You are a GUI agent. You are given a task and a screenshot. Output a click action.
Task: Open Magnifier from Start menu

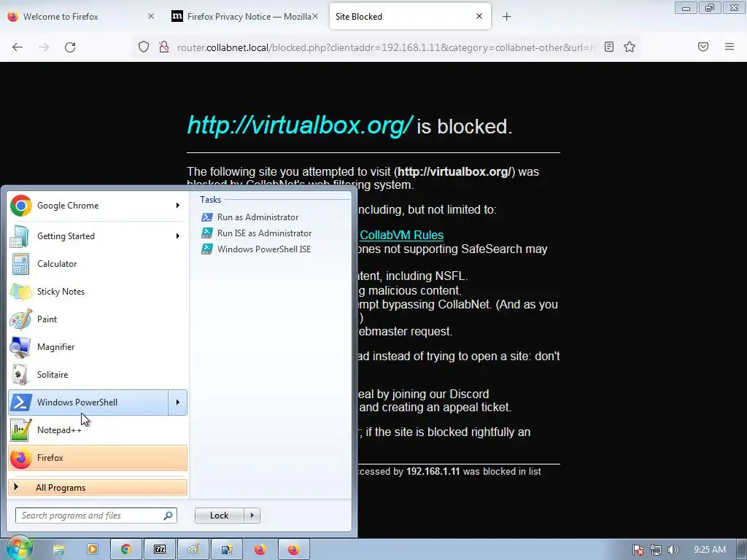point(98,346)
